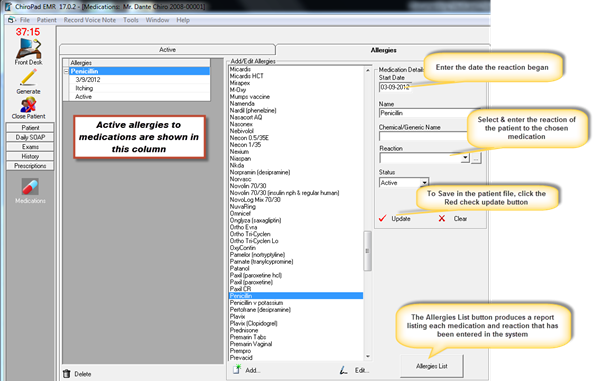The height and width of the screenshot is (381, 602).
Task: Click the red check Update icon
Action: pyautogui.click(x=382, y=219)
